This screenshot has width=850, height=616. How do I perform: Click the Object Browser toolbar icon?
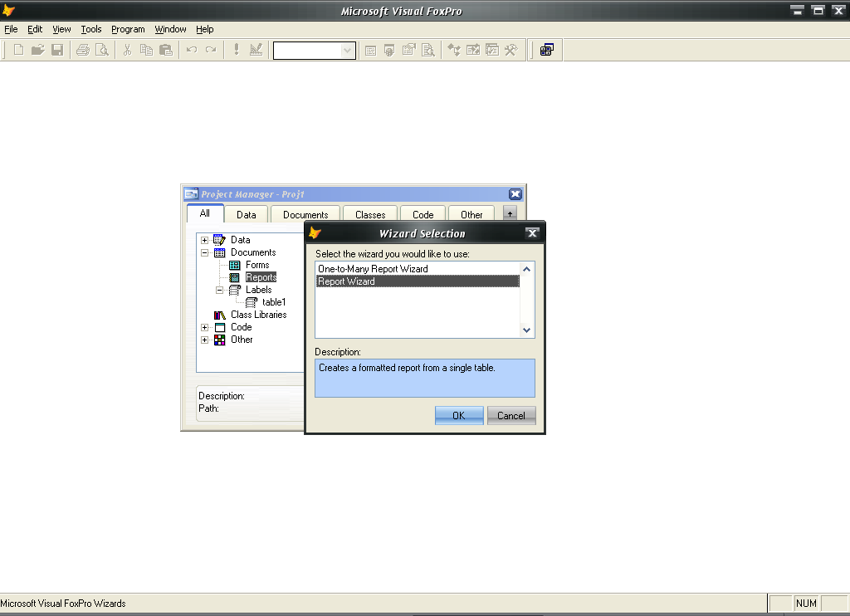pyautogui.click(x=472, y=51)
